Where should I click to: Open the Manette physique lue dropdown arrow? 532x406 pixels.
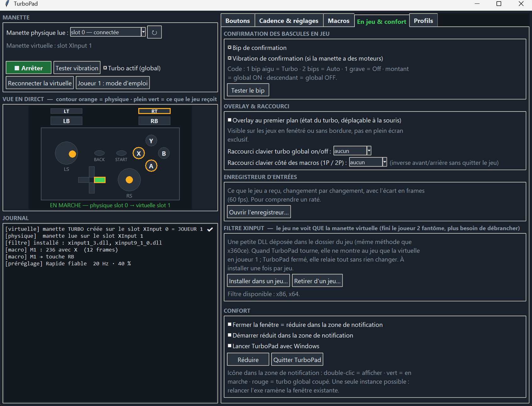pyautogui.click(x=143, y=32)
